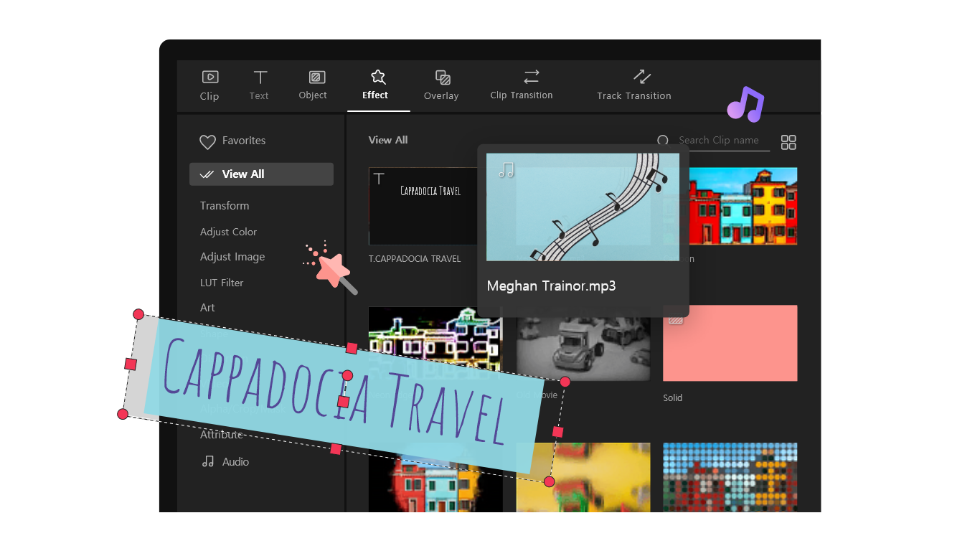
Task: Click the Attribute sidebar entry
Action: (222, 434)
